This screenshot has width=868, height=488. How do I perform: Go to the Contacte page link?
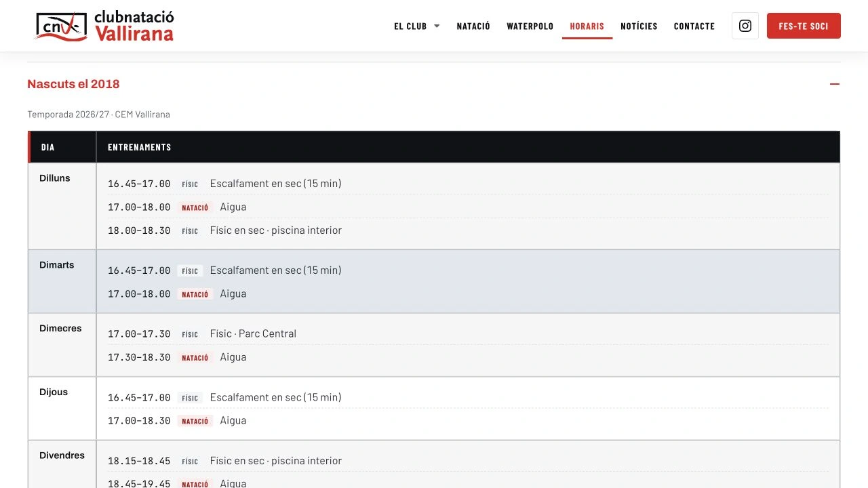(694, 26)
